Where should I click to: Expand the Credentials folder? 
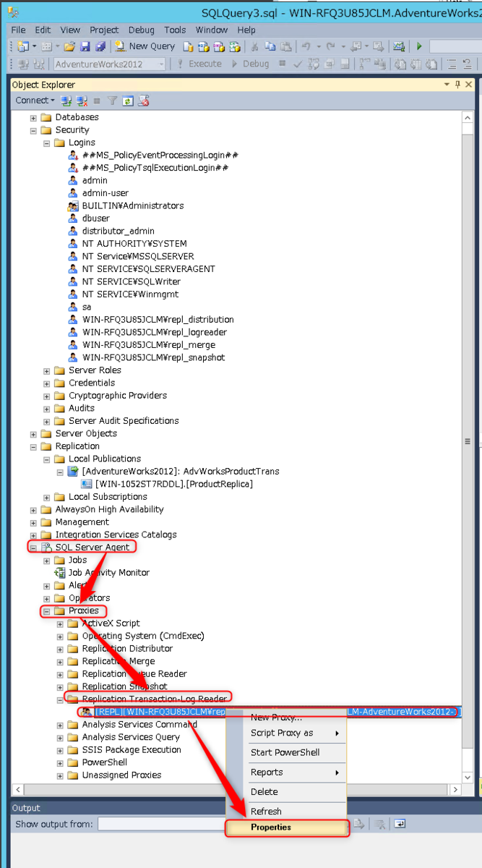(47, 383)
